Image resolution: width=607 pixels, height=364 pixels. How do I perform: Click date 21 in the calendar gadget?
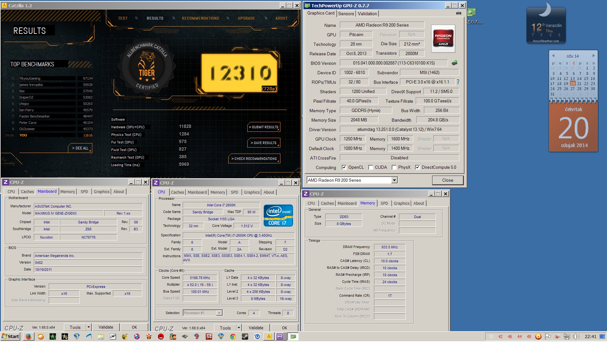click(579, 84)
